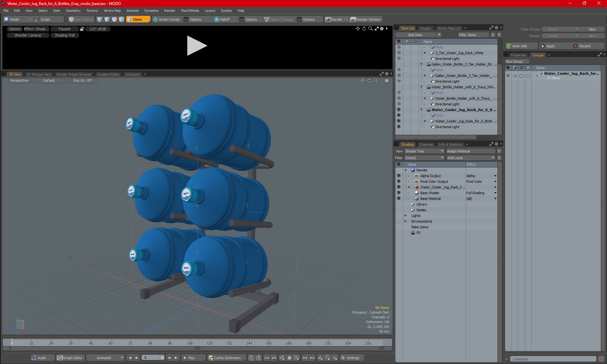Image resolution: width=607 pixels, height=364 pixels.
Task: Open the Shader Tree view dropdown
Action: (425, 151)
